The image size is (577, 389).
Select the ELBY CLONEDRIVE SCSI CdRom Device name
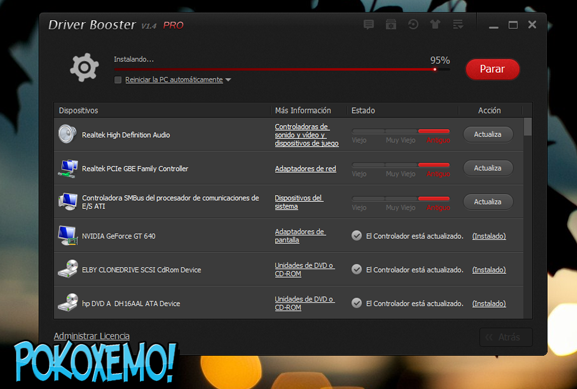pyautogui.click(x=141, y=270)
